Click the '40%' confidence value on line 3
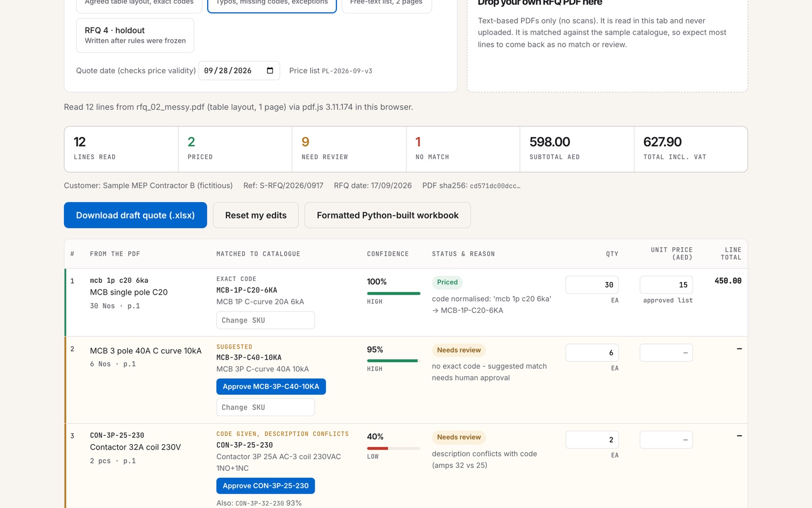 point(375,437)
